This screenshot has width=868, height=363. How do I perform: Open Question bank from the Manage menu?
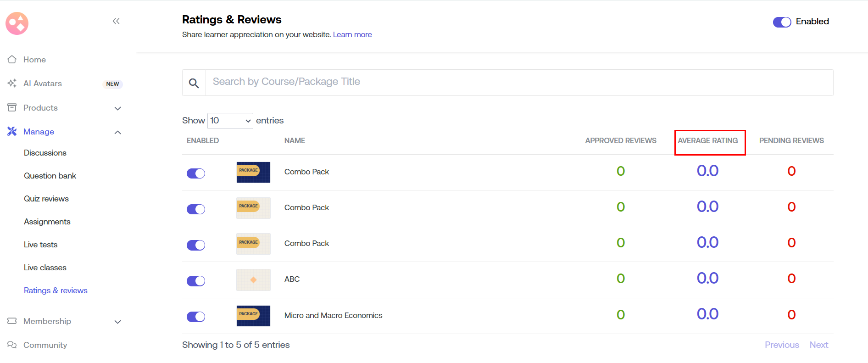(50, 176)
